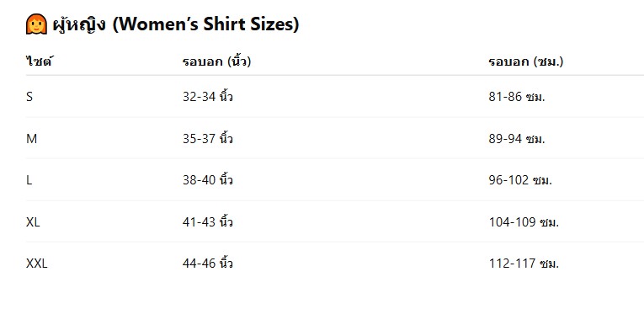Click the 44-46 นิ้ว chest value
The width and height of the screenshot is (644, 325).
click(208, 264)
